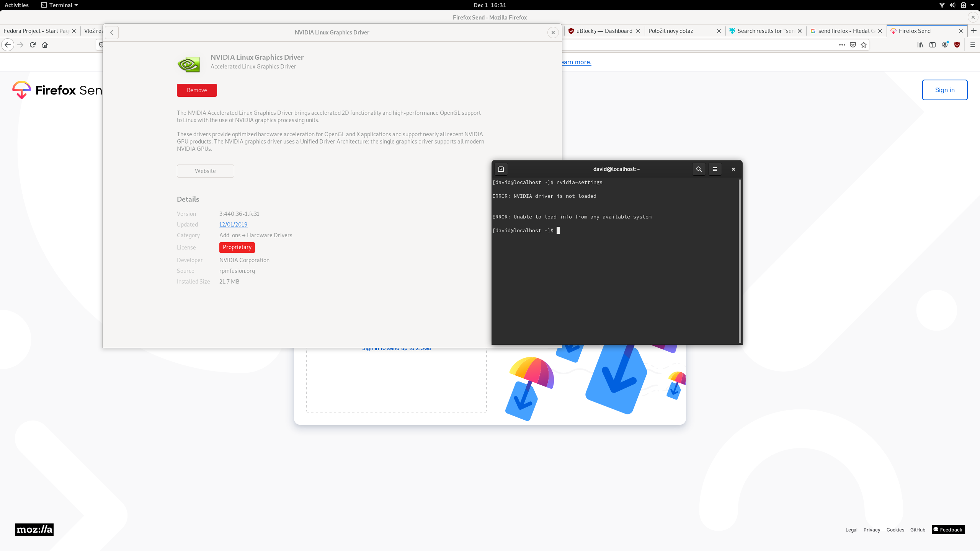
Task: Click the Feedback button
Action: click(x=948, y=530)
